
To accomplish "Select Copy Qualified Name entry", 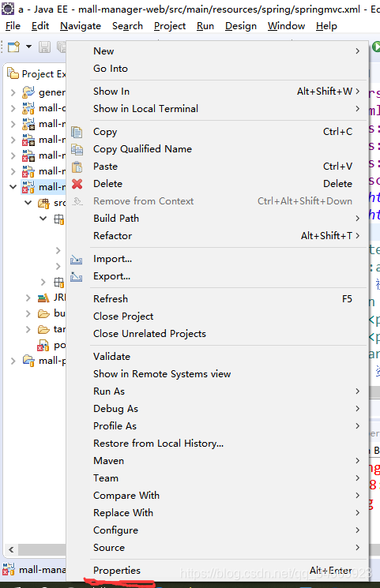I will [217, 149].
